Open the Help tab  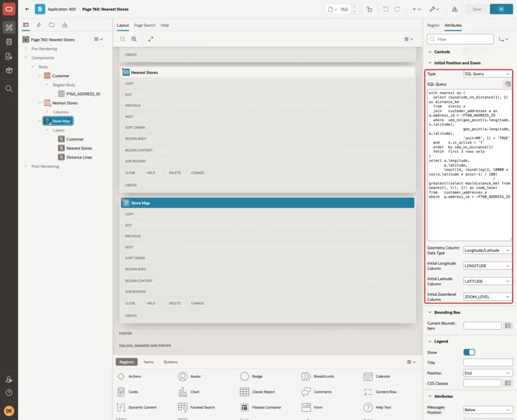click(165, 25)
